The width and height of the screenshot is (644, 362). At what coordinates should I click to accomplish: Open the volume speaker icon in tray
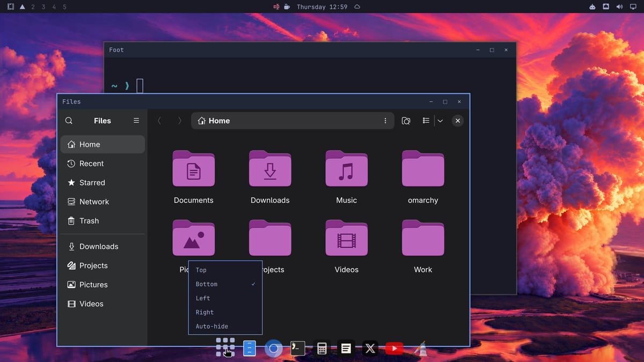[x=619, y=7]
